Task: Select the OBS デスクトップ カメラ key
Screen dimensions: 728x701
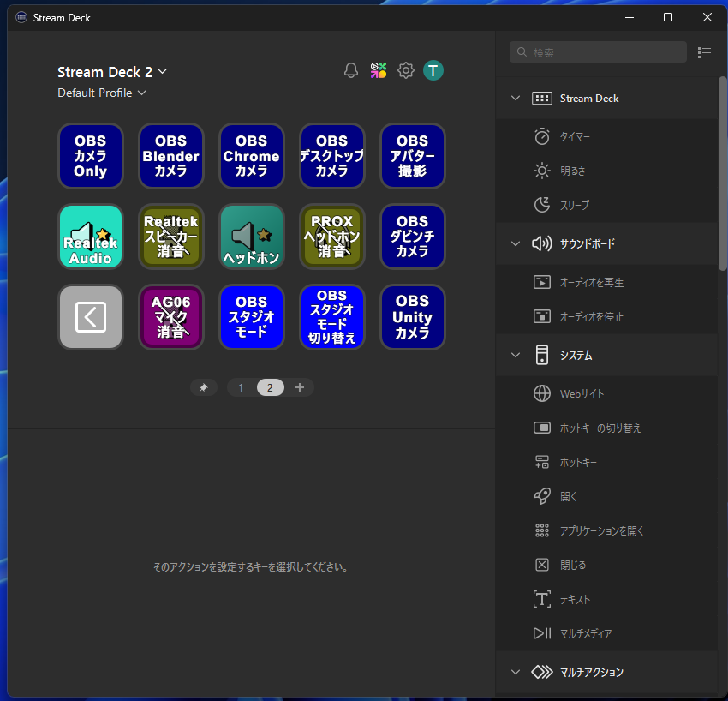Action: (x=332, y=156)
